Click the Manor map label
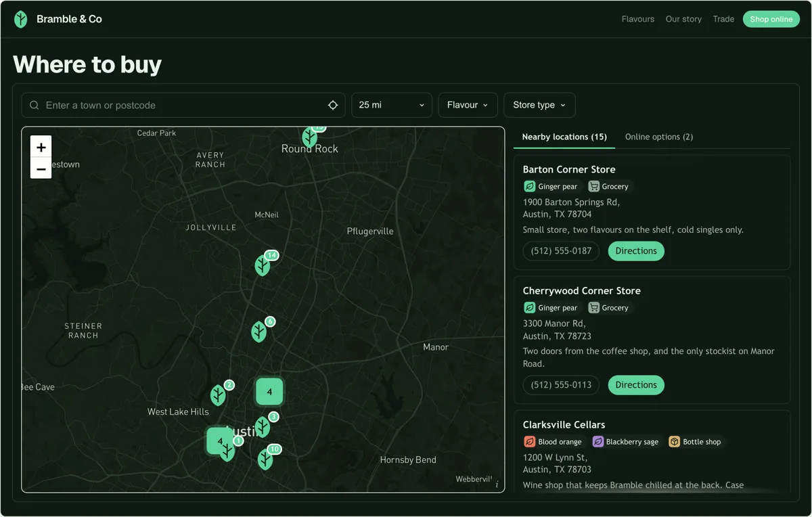Viewport: 812px width, 517px height. click(436, 346)
